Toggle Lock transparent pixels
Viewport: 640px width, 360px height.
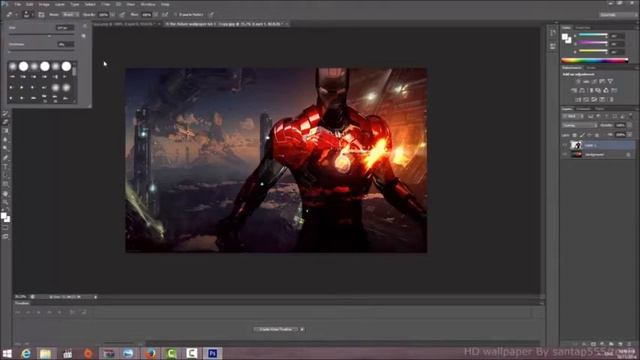tap(574, 135)
